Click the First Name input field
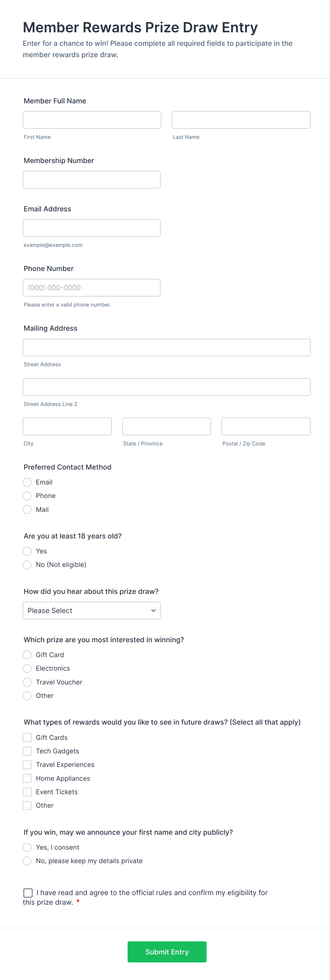This screenshot has height=980, width=330. (92, 120)
